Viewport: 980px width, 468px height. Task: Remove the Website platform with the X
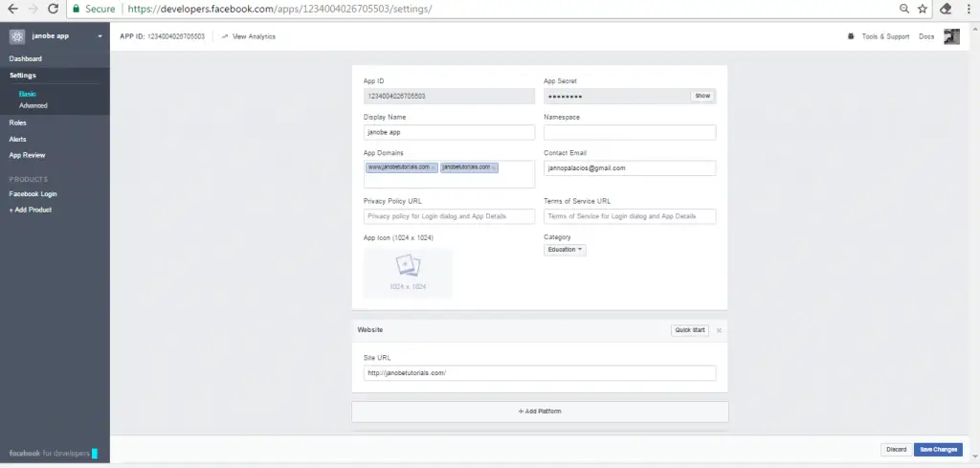coord(719,329)
